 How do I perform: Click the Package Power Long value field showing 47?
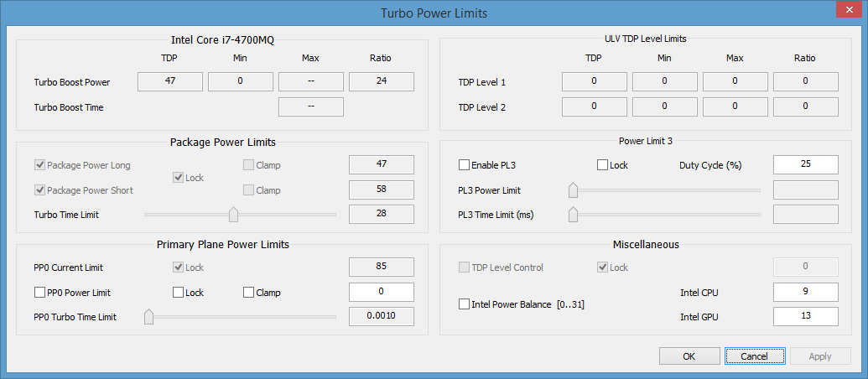[382, 165]
